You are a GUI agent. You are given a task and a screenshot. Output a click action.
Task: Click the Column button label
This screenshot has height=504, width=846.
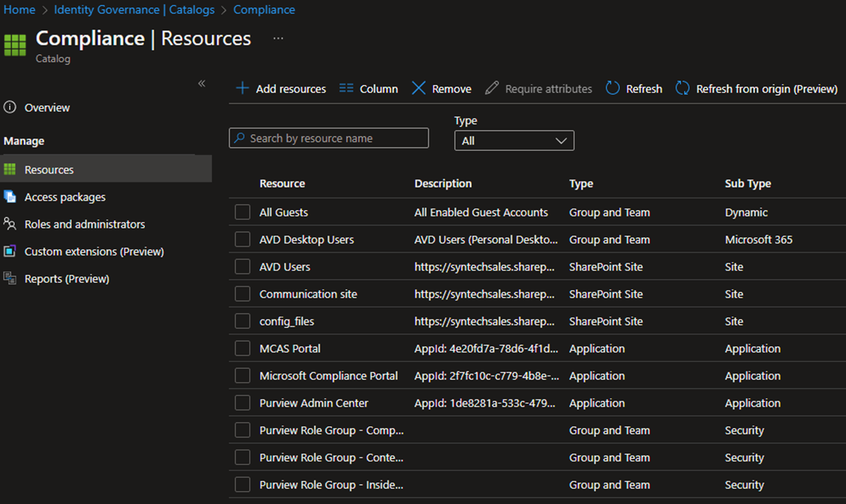point(379,89)
